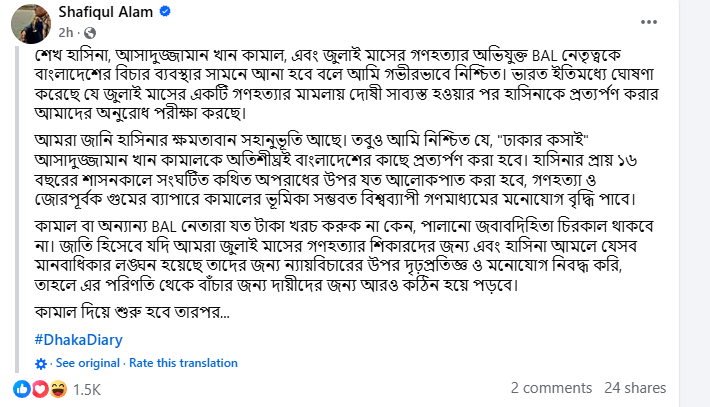The width and height of the screenshot is (710, 407).
Task: Click the blue Like reaction icon
Action: click(22, 387)
